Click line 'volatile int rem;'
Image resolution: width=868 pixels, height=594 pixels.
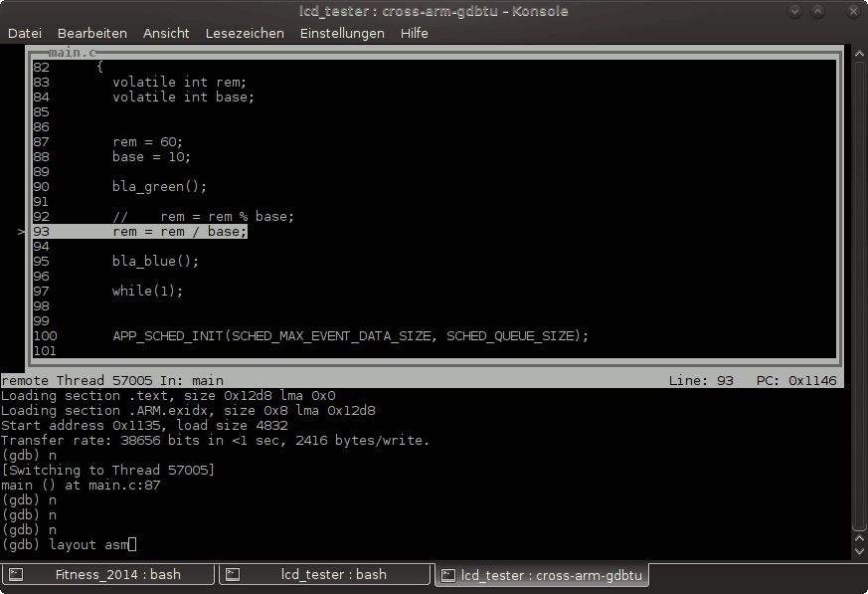tap(179, 82)
